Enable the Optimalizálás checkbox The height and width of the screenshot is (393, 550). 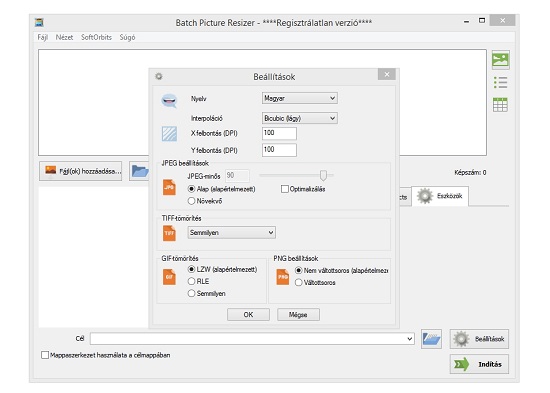tap(284, 189)
